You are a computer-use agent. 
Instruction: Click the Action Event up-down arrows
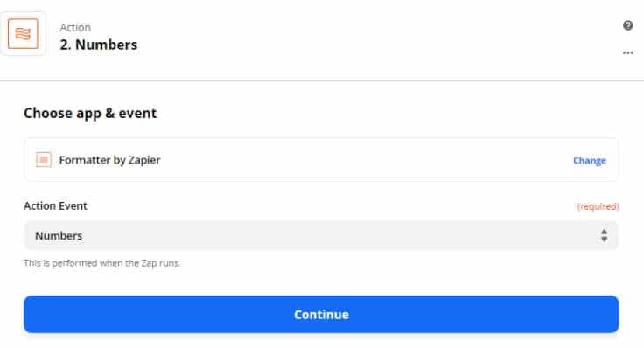[x=604, y=235]
